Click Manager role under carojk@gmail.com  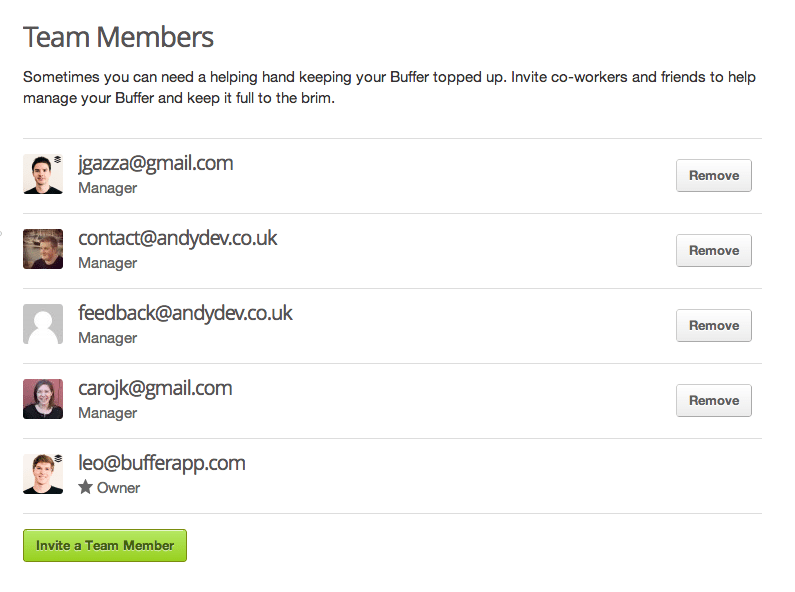(x=107, y=413)
